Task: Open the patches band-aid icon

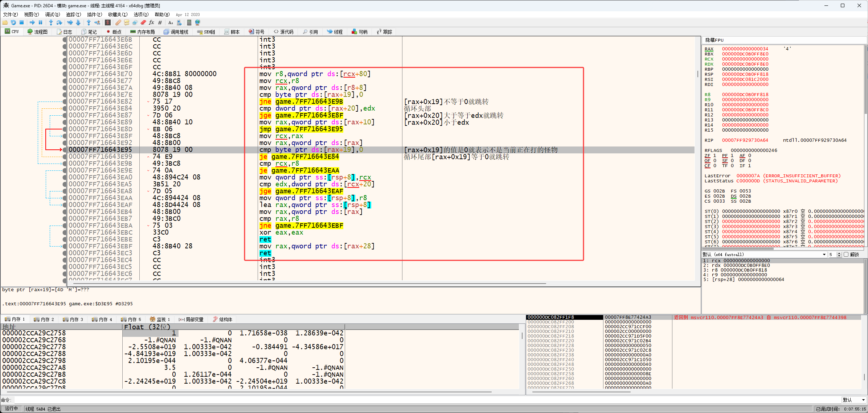Action: click(x=118, y=22)
